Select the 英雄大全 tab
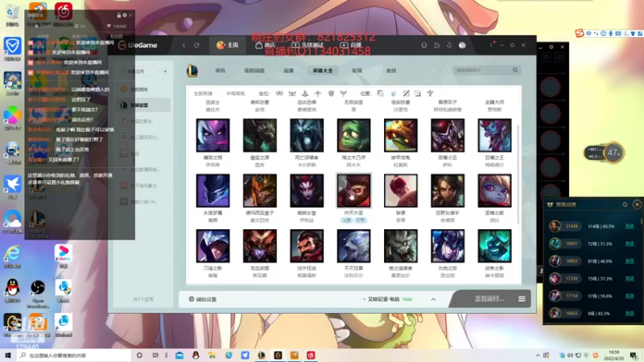Screen dimensions: 644x362 point(323,71)
